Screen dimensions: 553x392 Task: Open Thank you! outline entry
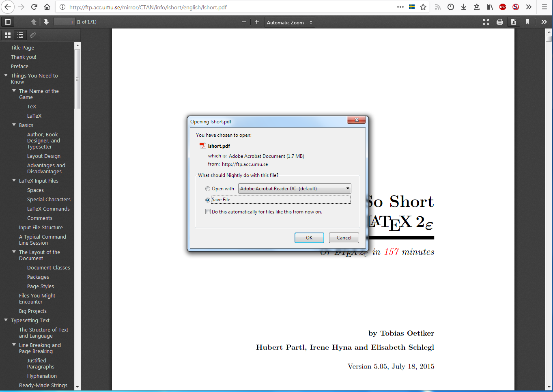point(24,57)
